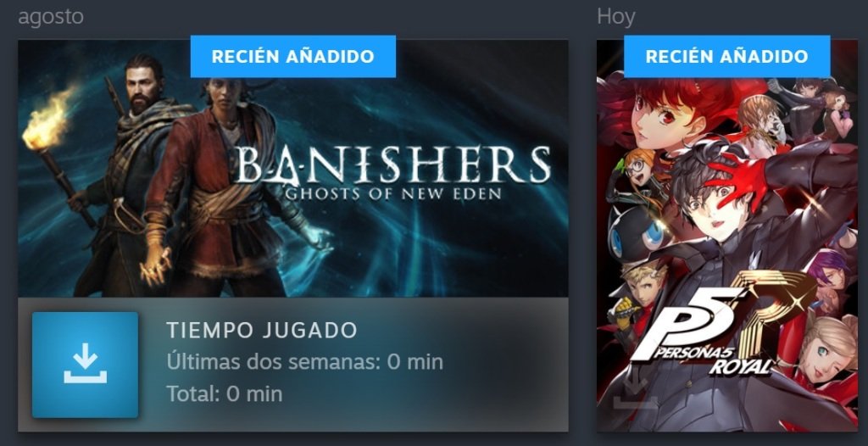The height and width of the screenshot is (446, 868).
Task: Click the Morgana cat face on Persona cover
Action: point(637,236)
